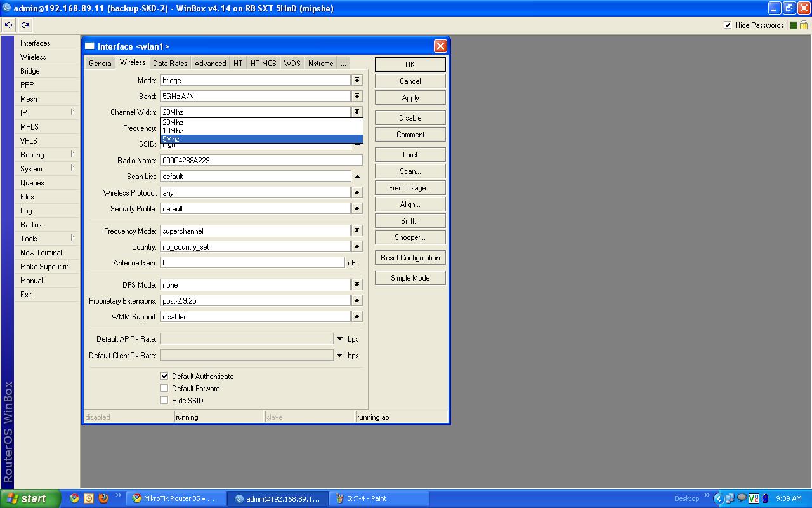Switch to the Data Rates tab
The image size is (812, 508).
click(170, 63)
